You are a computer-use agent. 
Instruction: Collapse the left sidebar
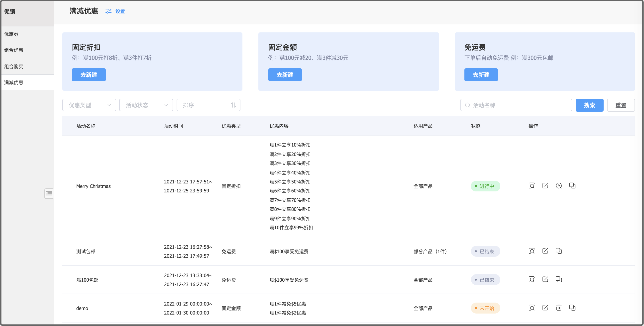coord(49,194)
